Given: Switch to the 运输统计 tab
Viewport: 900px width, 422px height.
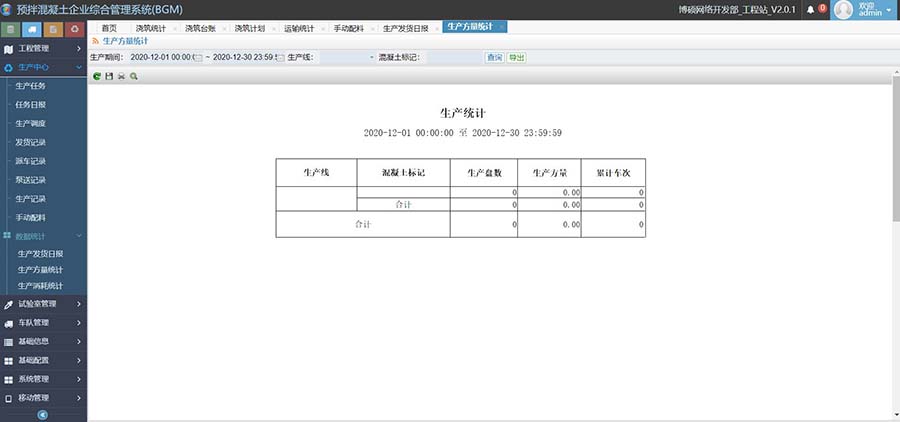Looking at the screenshot, I should 299,28.
